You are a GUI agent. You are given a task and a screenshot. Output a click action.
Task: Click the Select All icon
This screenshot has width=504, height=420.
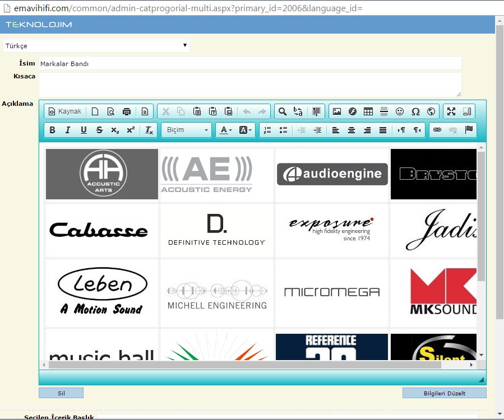coord(316,111)
